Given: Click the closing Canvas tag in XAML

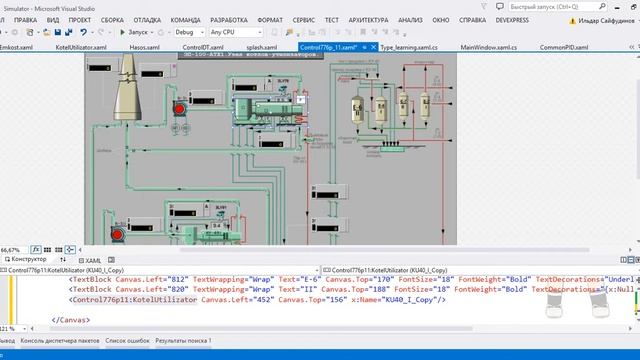Looking at the screenshot, I should point(70,320).
